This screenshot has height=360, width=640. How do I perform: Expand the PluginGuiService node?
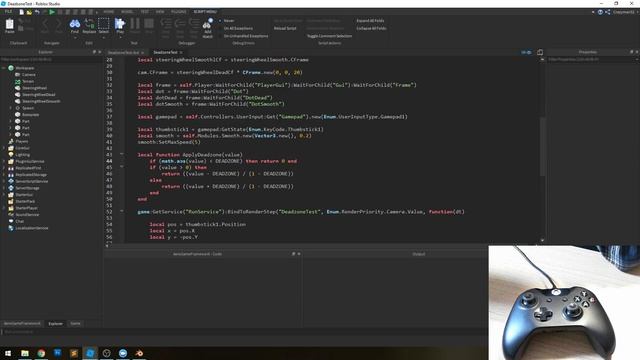coord(4,162)
